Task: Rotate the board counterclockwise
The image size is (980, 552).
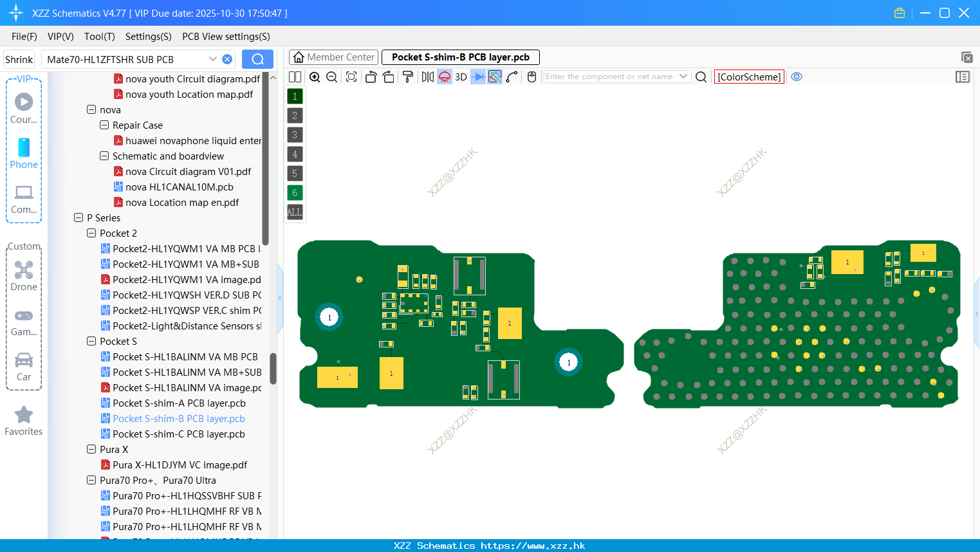Action: coord(371,77)
